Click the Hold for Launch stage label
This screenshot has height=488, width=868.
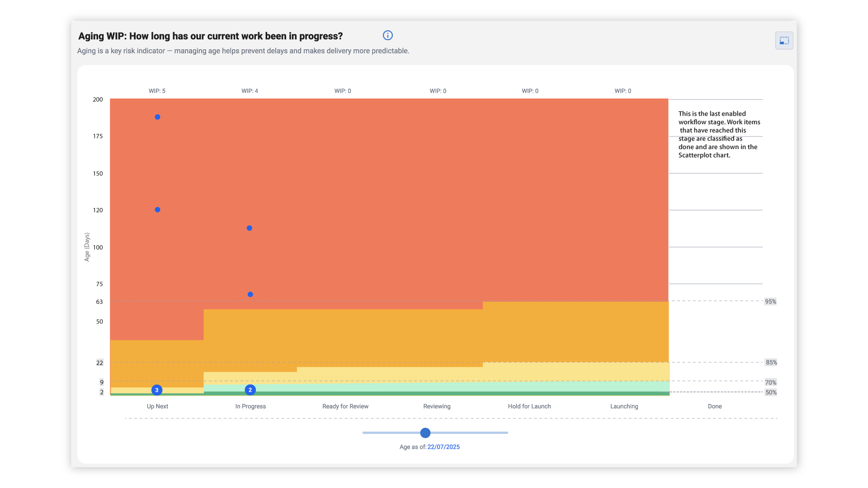point(529,406)
